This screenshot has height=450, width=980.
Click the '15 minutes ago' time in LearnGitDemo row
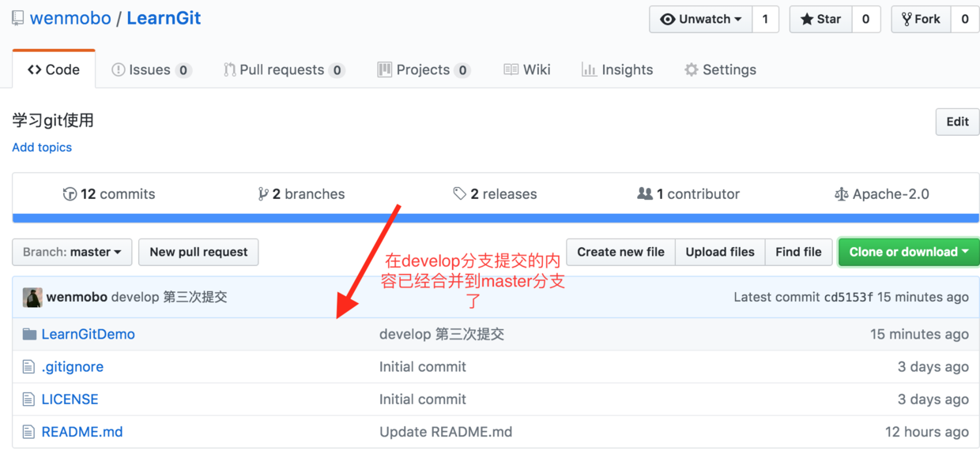pyautogui.click(x=919, y=335)
